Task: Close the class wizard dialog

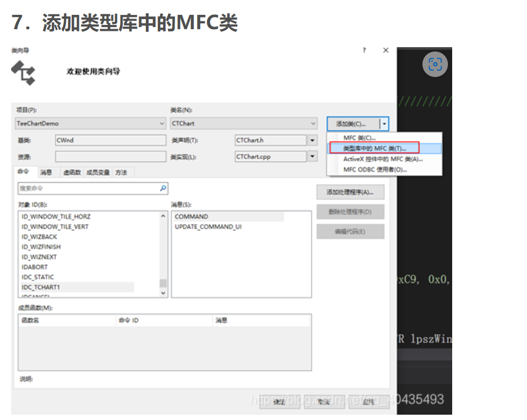Action: point(386,50)
